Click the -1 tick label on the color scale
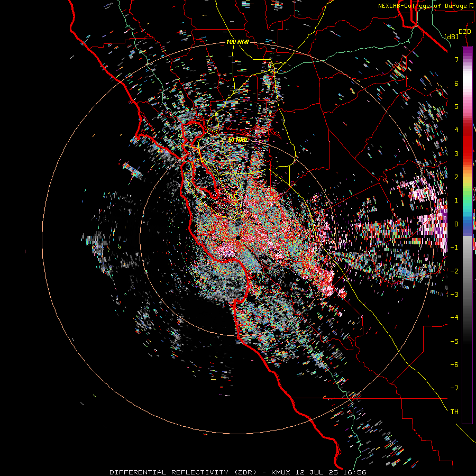Screen dimensions: 476x476 click(x=454, y=248)
